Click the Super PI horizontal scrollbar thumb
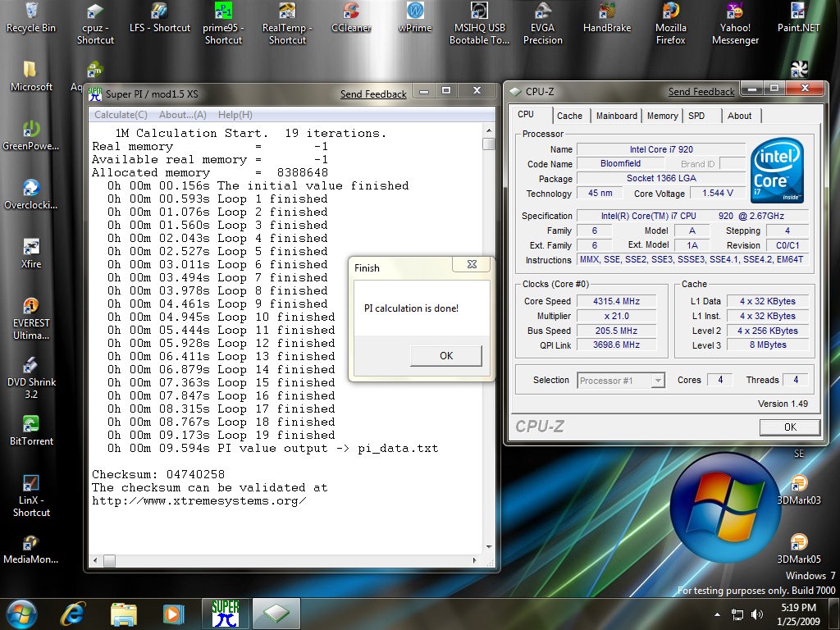 click(109, 561)
